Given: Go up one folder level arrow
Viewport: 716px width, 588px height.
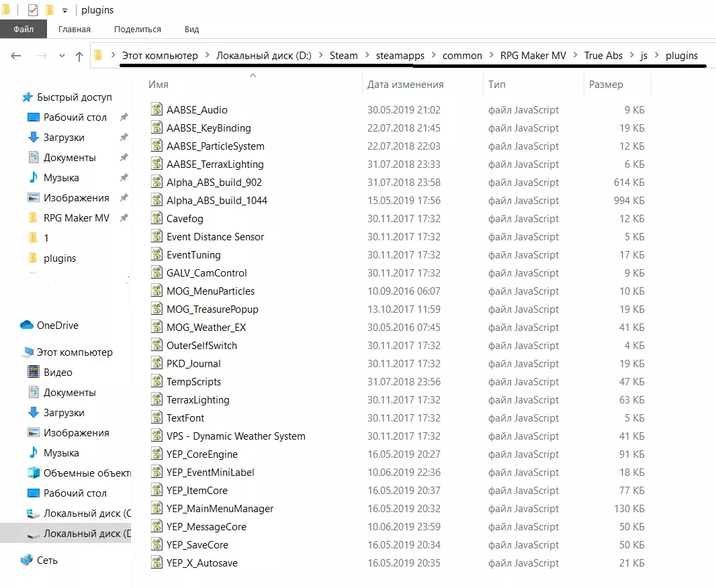Looking at the screenshot, I should pyautogui.click(x=79, y=56).
